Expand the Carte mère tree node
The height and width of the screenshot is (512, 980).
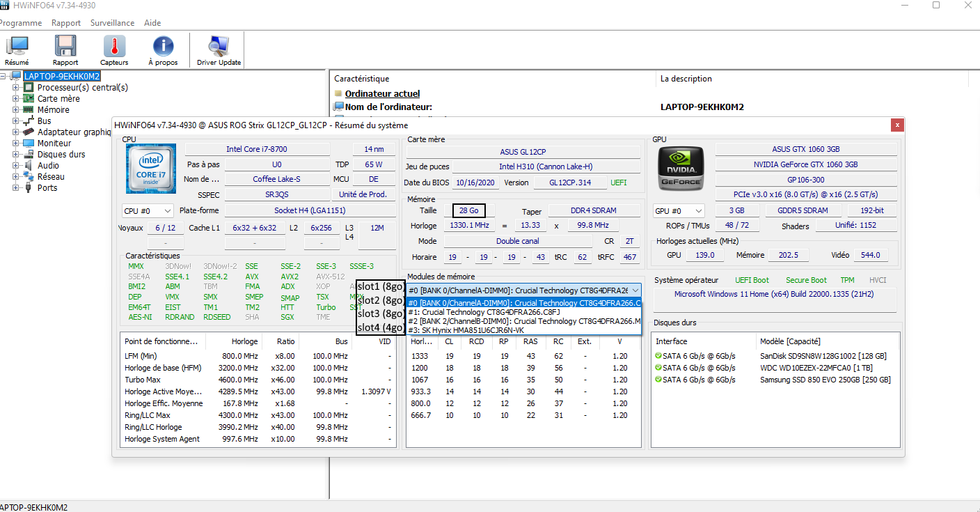coord(16,99)
